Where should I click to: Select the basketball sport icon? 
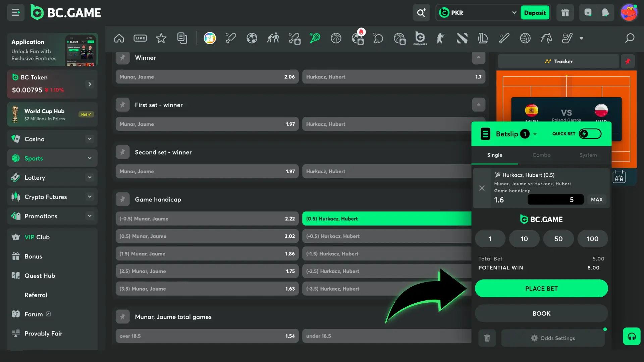tap(336, 38)
